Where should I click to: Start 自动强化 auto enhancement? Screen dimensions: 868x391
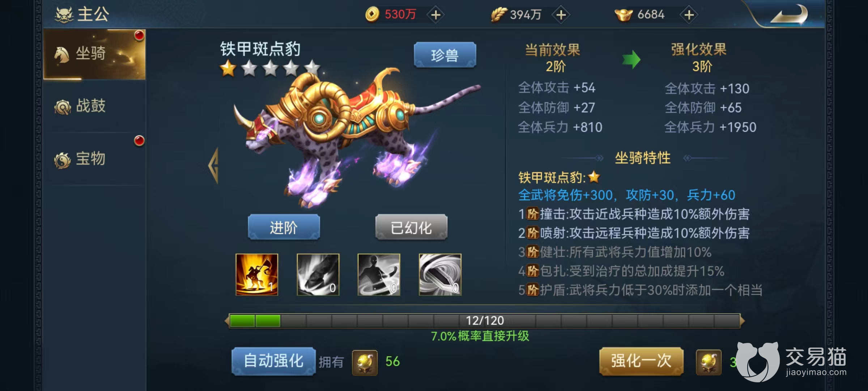pyautogui.click(x=273, y=361)
